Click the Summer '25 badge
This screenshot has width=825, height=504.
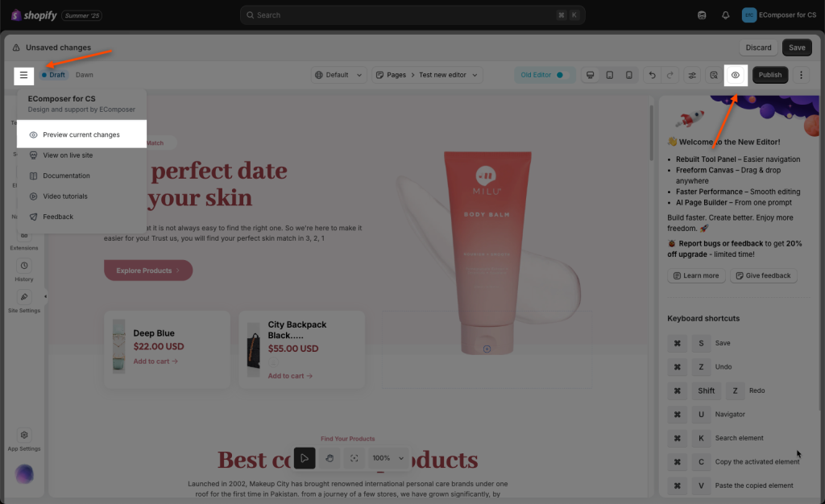coord(82,15)
